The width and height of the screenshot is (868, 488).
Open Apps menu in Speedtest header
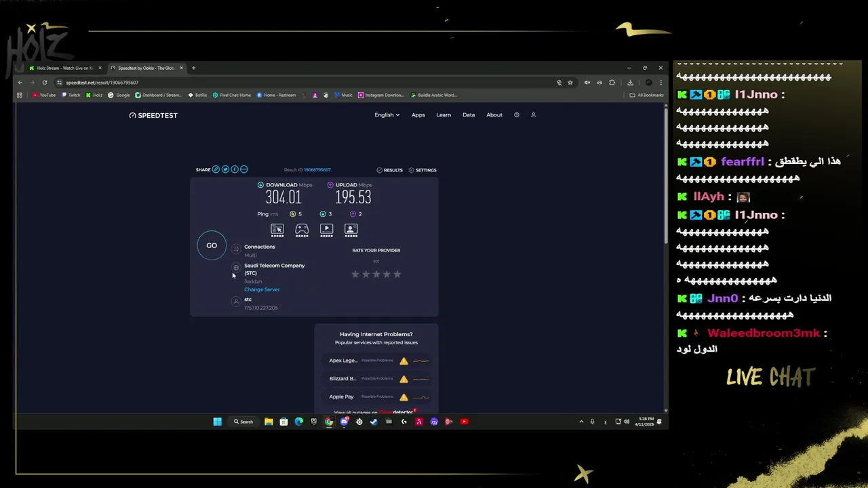(x=418, y=115)
